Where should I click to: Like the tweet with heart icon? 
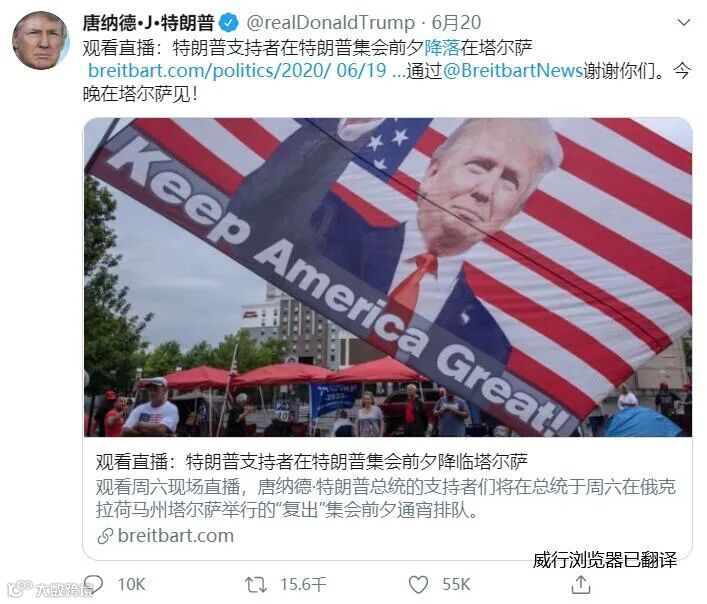[418, 585]
